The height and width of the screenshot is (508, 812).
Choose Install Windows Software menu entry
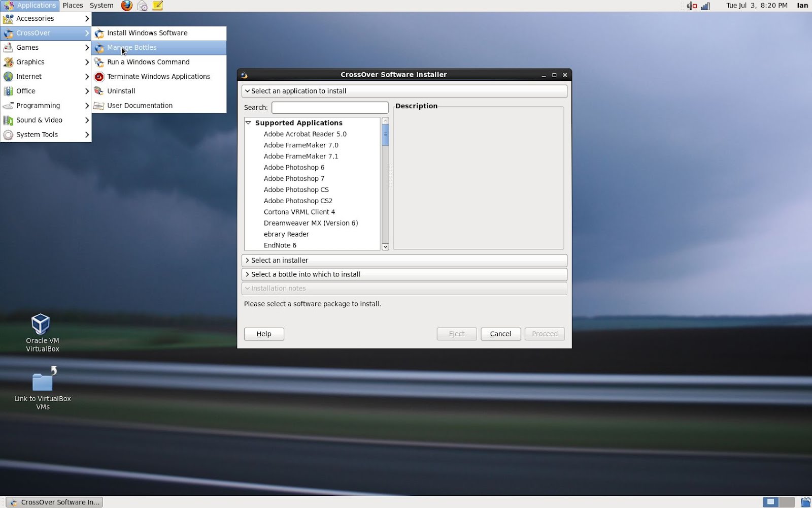pos(159,33)
